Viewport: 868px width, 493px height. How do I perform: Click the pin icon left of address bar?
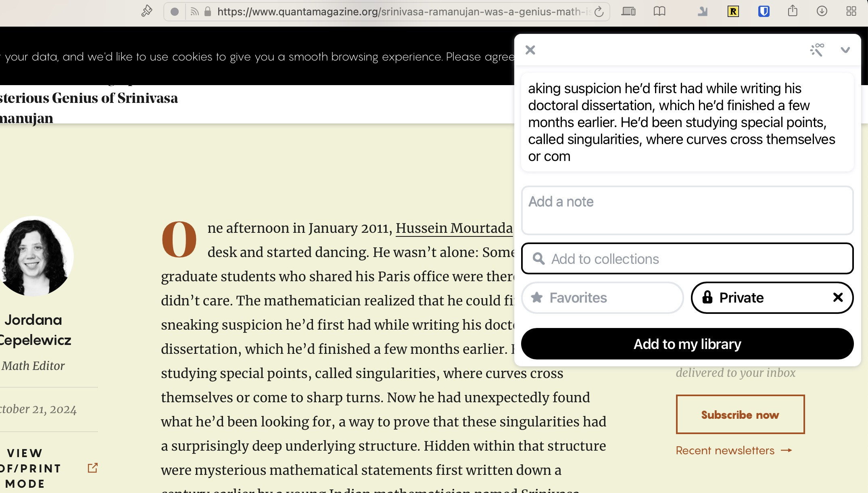[147, 11]
